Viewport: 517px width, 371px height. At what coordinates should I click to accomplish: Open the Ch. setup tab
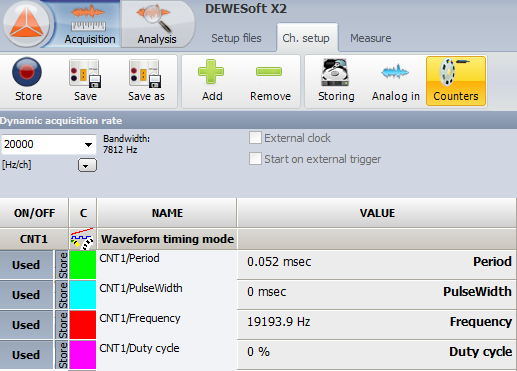tap(306, 38)
